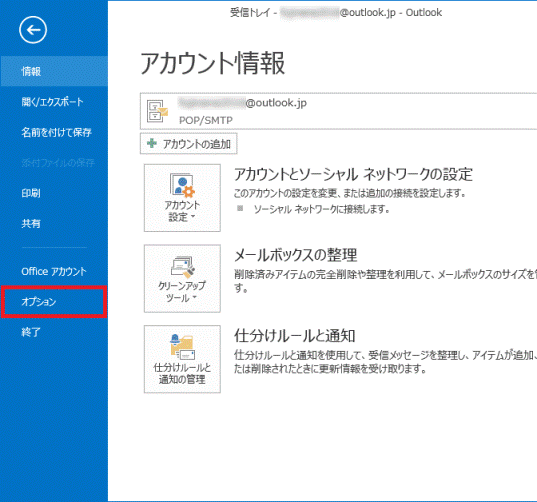Viewport: 537px width, 502px height.
Task: Click ソーシャル ネットワークに接続します link
Action: [x=322, y=209]
